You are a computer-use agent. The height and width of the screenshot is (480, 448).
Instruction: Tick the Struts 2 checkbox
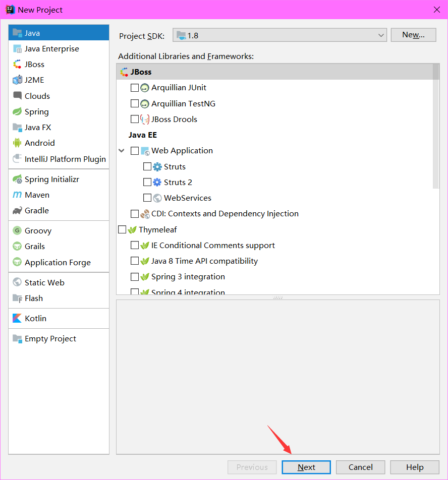click(x=147, y=182)
